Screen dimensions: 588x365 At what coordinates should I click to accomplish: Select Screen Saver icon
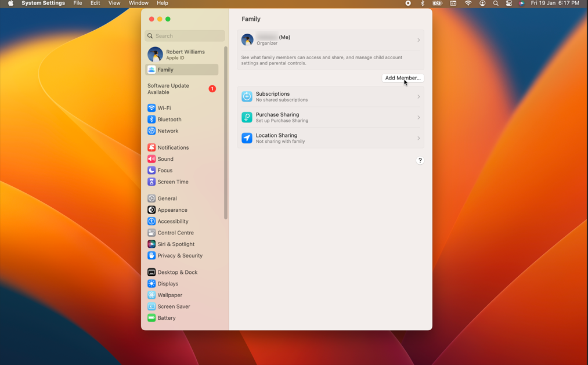coord(151,306)
